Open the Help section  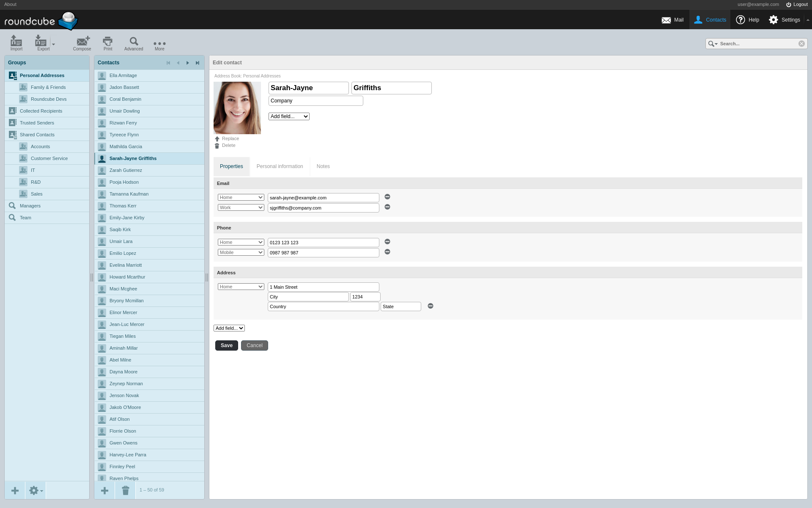pos(748,20)
